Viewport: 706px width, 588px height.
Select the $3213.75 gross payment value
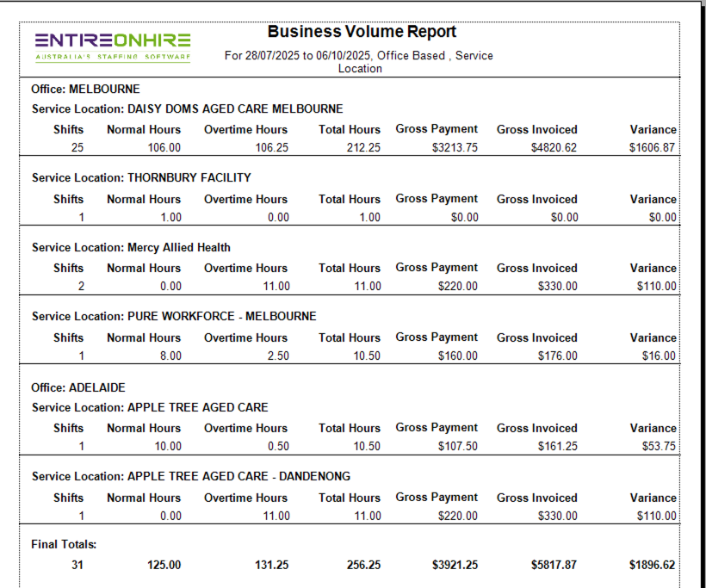point(455,147)
